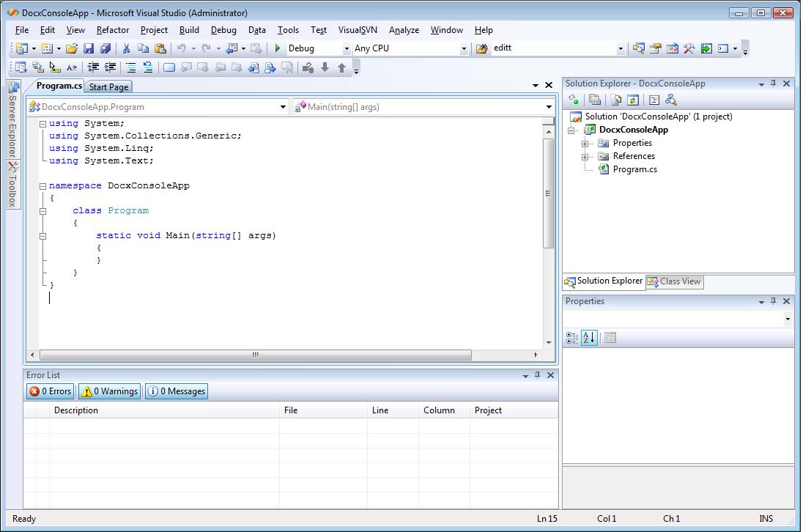Open the Debug configuration dropdown
811x532 pixels.
tap(347, 48)
